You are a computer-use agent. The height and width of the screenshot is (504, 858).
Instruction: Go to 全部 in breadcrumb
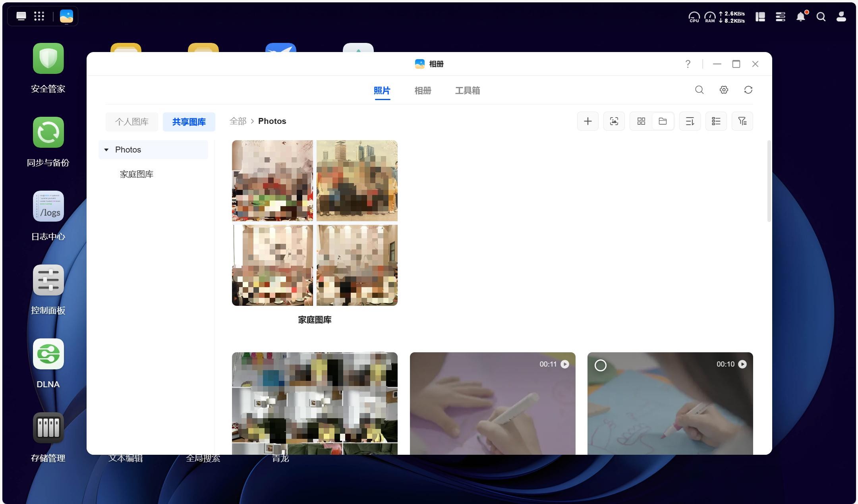coord(238,121)
